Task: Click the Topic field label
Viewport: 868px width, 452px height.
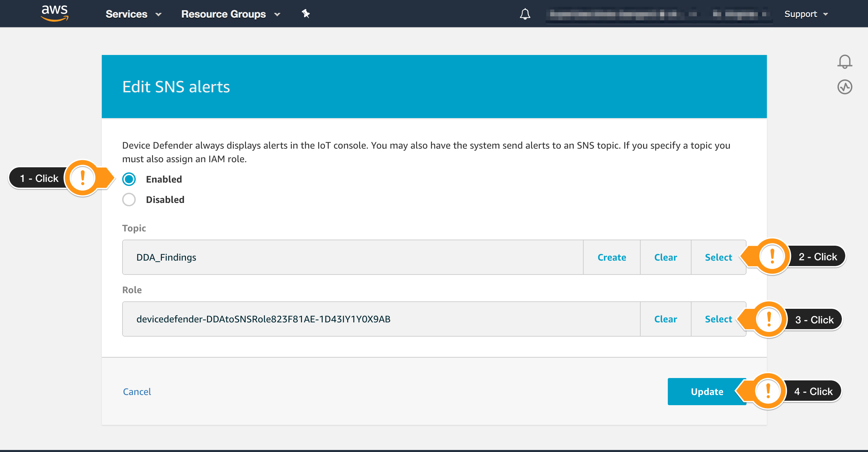Action: click(x=134, y=228)
